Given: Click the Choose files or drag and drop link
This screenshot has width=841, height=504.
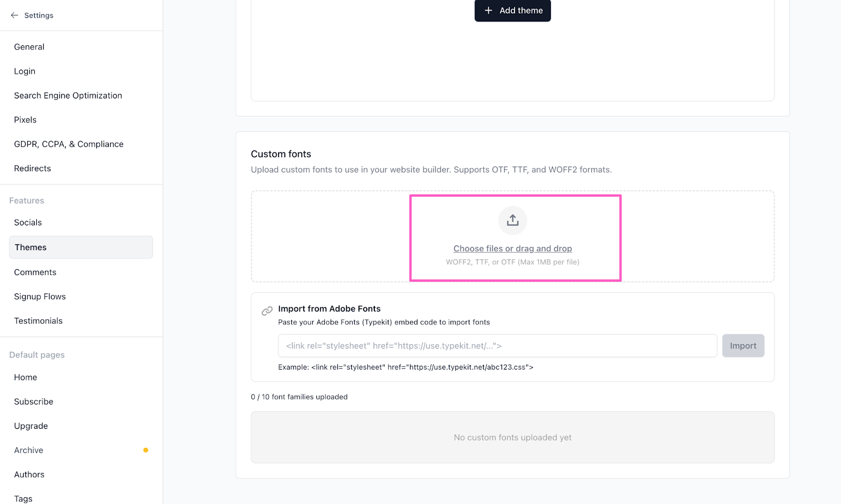Looking at the screenshot, I should point(512,249).
